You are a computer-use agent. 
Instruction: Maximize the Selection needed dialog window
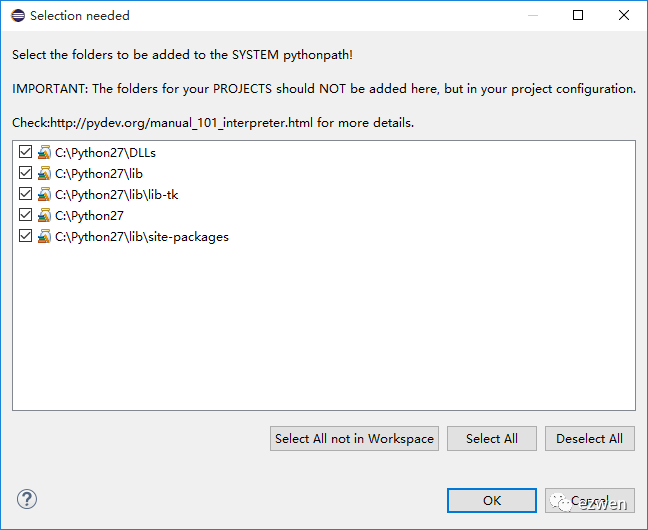[578, 15]
